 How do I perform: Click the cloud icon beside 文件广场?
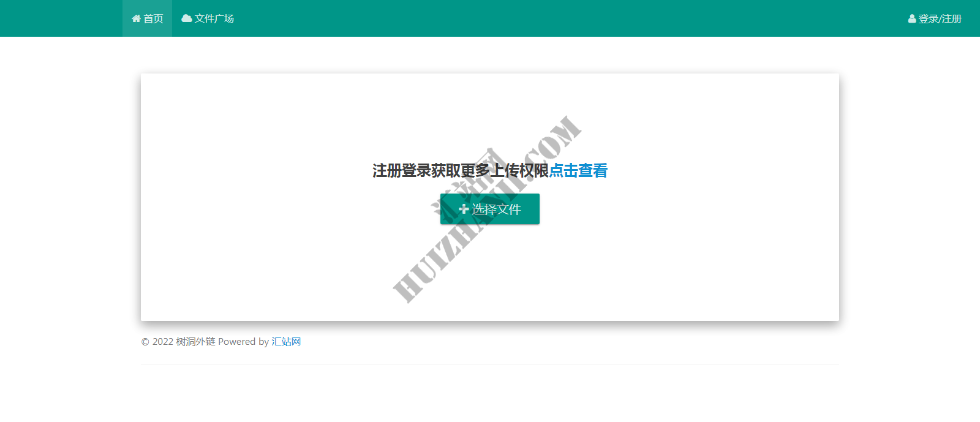[x=187, y=18]
